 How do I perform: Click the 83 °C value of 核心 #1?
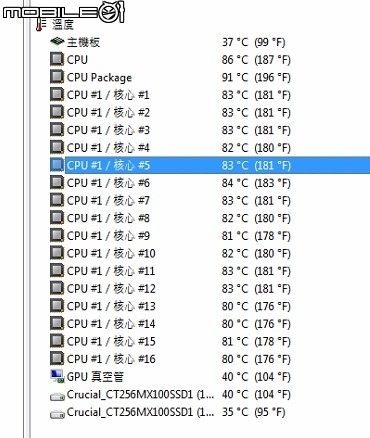click(x=256, y=95)
